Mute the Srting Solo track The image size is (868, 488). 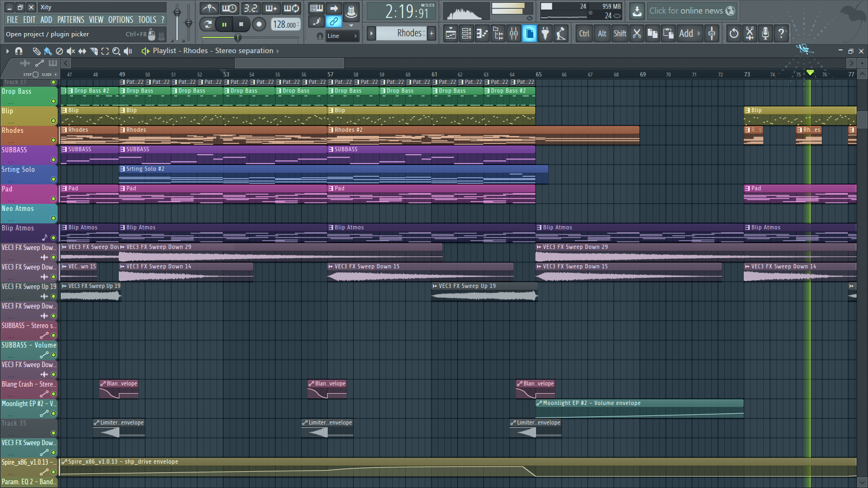click(x=53, y=179)
